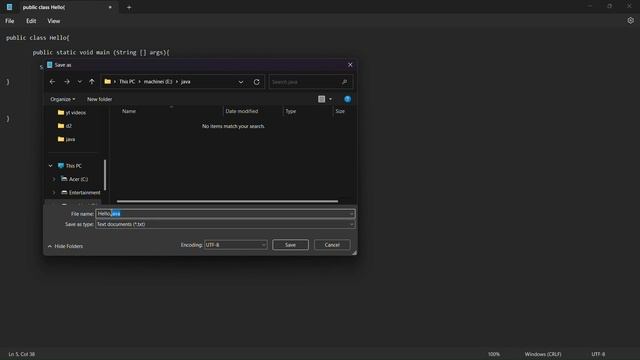Change the view layout icon
Image resolution: width=640 pixels, height=360 pixels.
click(x=322, y=99)
